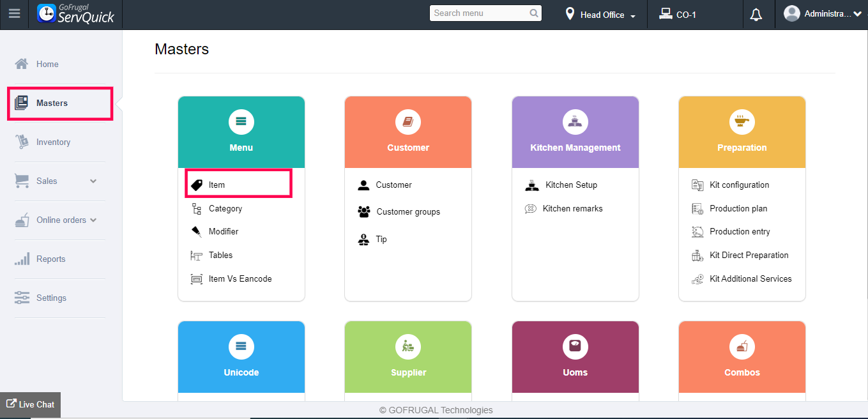The image size is (868, 419).
Task: Click the Menu card header
Action: tap(241, 132)
